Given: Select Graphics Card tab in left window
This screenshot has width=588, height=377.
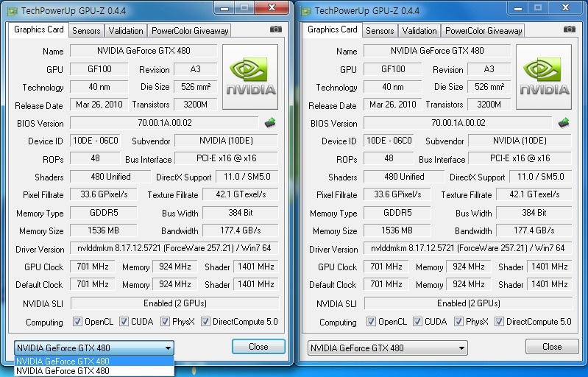Looking at the screenshot, I should pyautogui.click(x=38, y=29).
